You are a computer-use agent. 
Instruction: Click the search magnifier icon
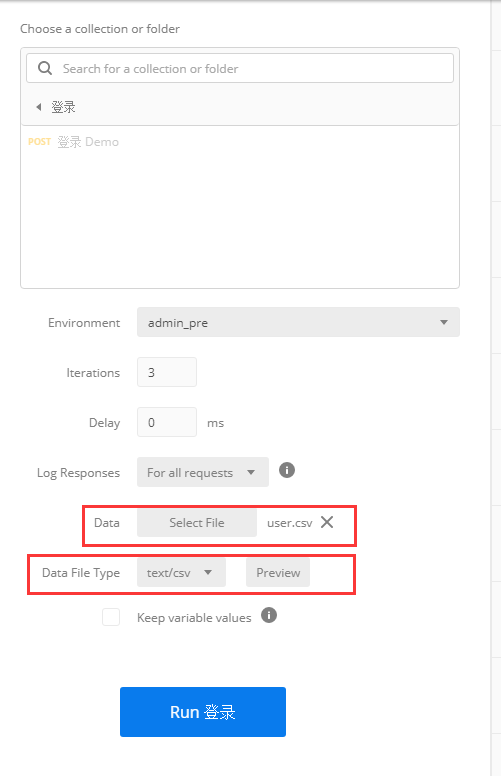(45, 68)
